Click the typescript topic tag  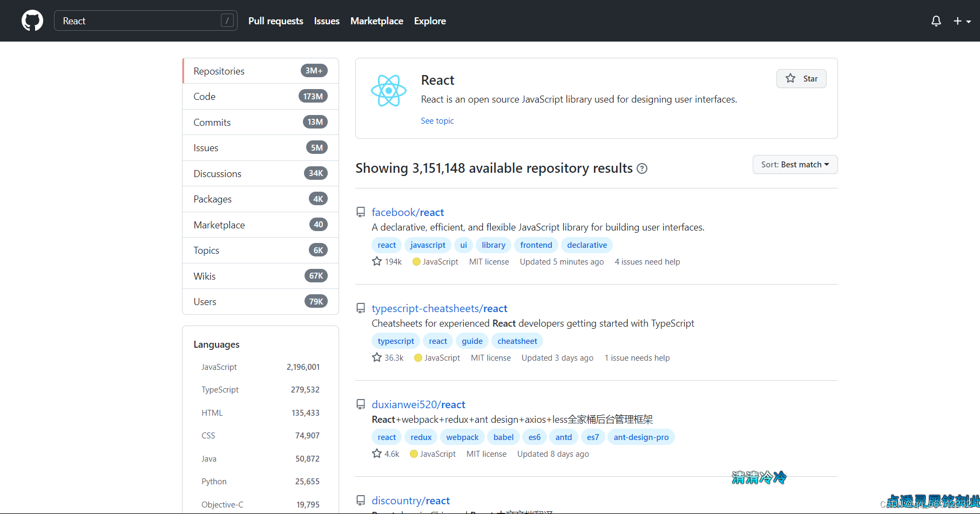[396, 341]
